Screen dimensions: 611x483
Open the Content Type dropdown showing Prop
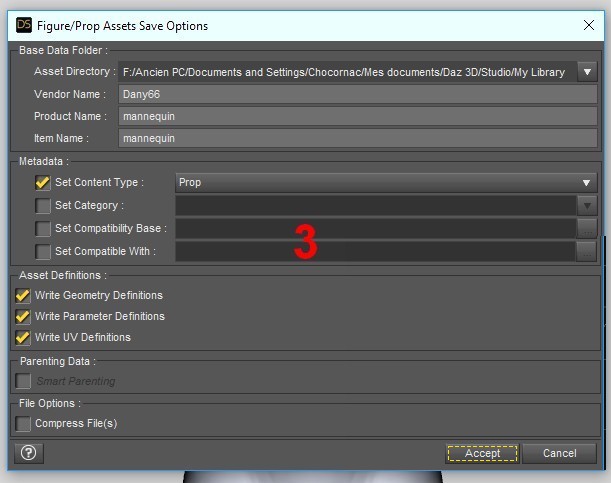[x=386, y=183]
